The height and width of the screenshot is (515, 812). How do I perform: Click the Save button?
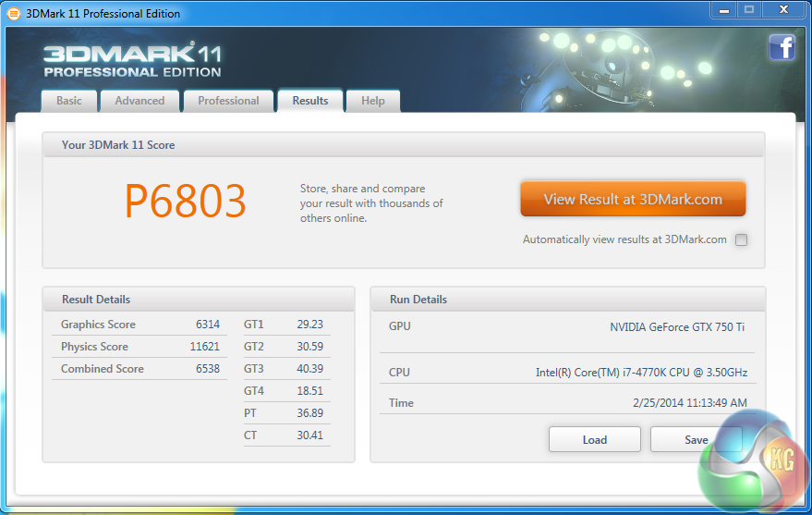click(696, 440)
